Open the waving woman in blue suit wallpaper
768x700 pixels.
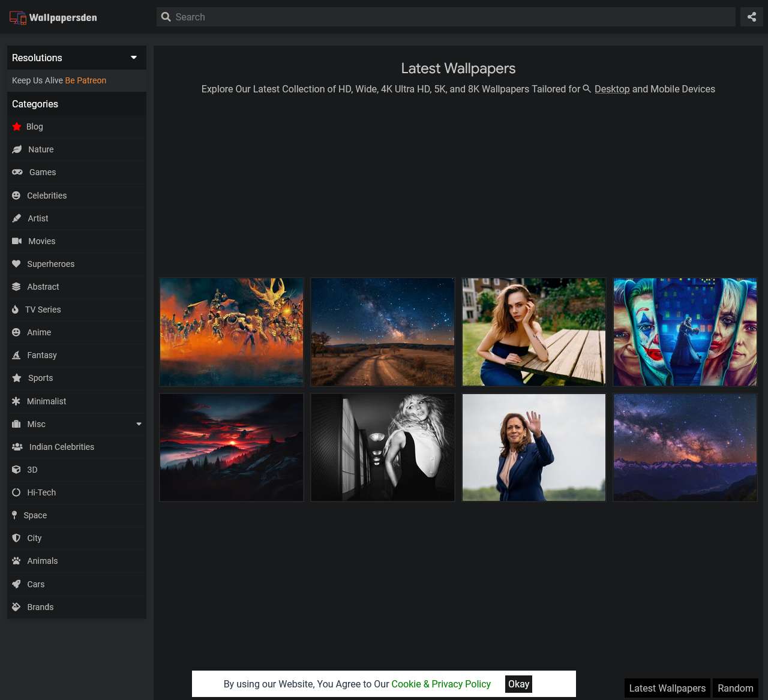(534, 447)
